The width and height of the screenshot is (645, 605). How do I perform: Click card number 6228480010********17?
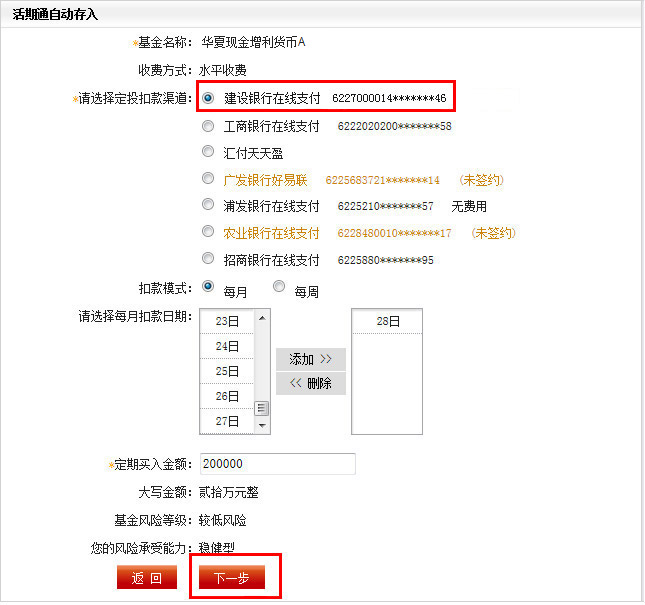(x=394, y=233)
